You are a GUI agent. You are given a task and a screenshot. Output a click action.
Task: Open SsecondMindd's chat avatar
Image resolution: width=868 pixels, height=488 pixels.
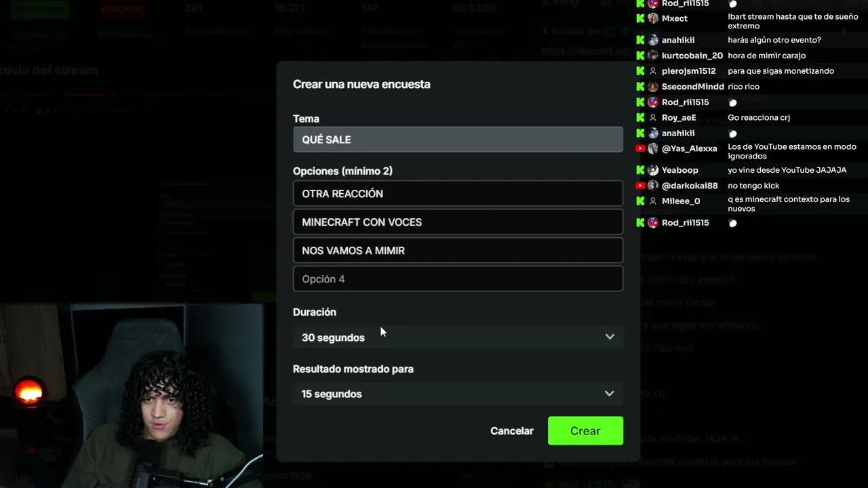coord(653,87)
